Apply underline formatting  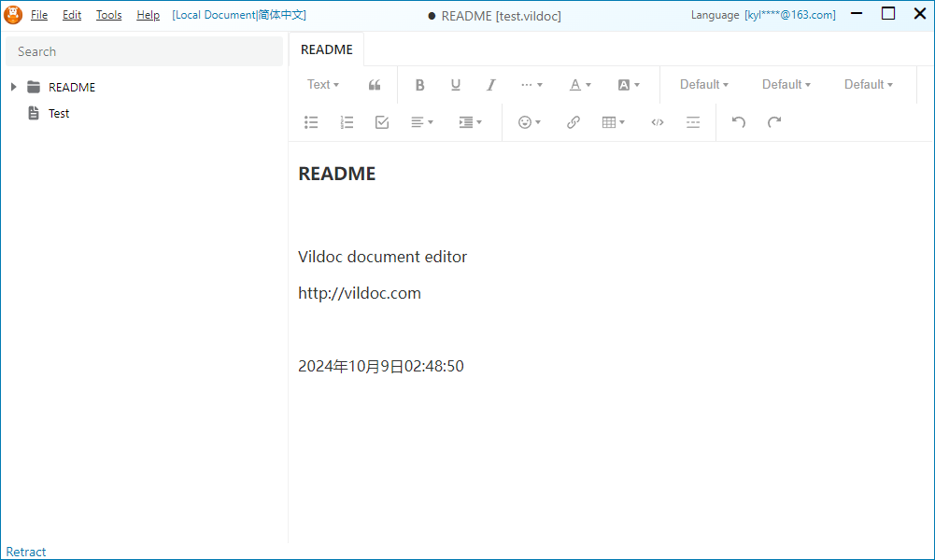click(455, 85)
